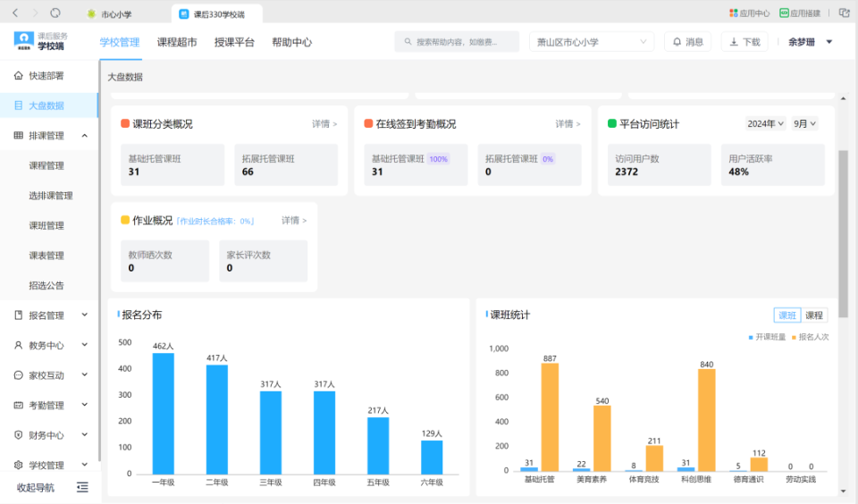Open 课班管理 in the sidebar
The width and height of the screenshot is (858, 504).
(x=46, y=225)
